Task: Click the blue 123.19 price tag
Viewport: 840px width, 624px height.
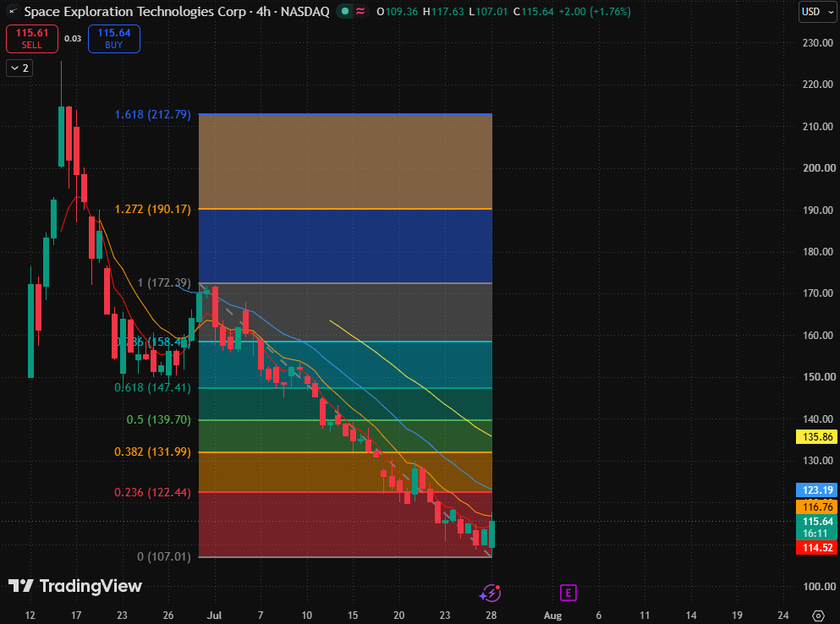Action: click(817, 490)
